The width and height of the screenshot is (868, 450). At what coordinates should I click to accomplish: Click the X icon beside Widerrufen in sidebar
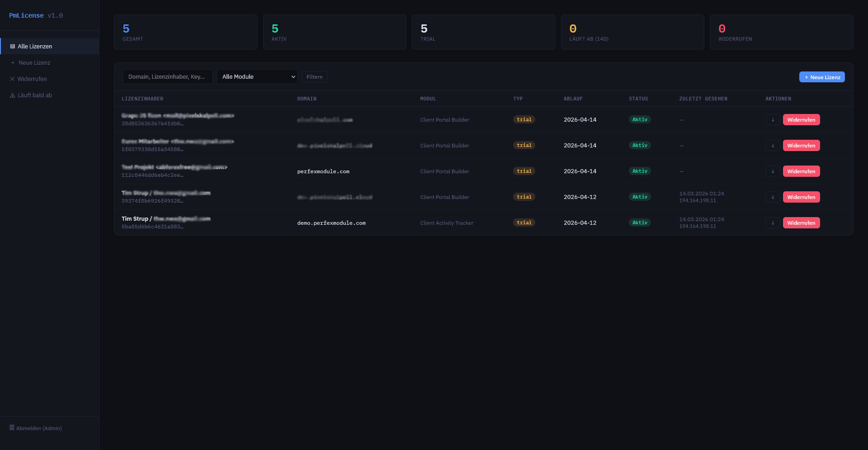[13, 79]
